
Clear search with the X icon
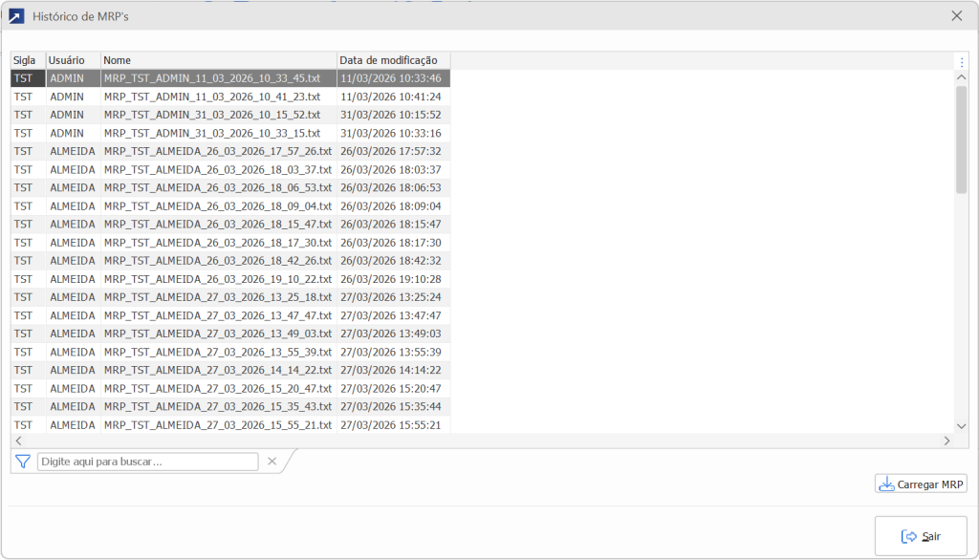(272, 462)
